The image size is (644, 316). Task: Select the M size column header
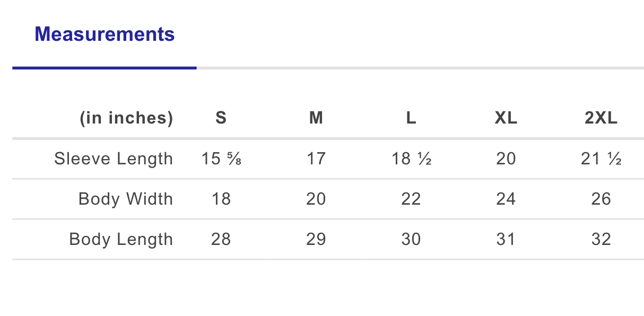(x=316, y=118)
